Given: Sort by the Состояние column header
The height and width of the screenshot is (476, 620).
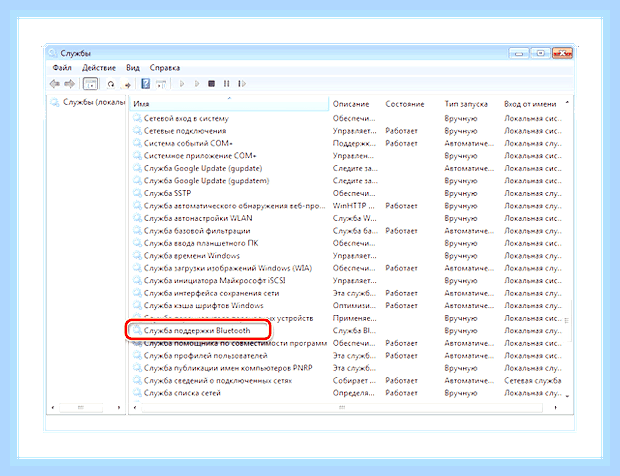Looking at the screenshot, I should (x=405, y=104).
